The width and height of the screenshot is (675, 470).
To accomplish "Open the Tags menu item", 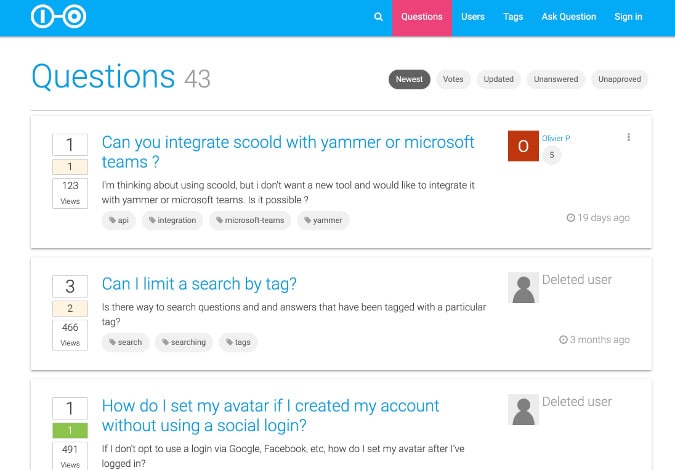I will click(x=513, y=17).
